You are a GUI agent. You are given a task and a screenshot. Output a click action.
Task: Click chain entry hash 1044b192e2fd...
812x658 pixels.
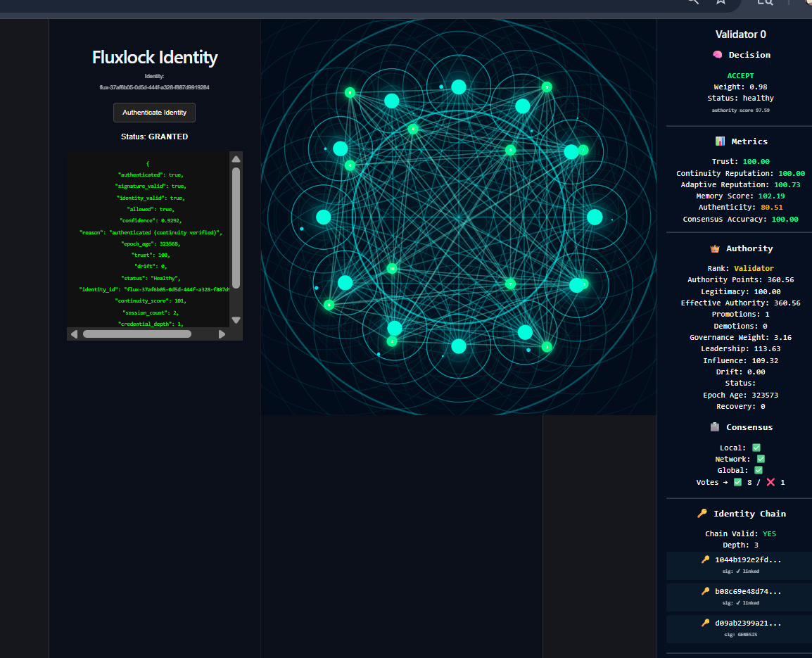748,559
